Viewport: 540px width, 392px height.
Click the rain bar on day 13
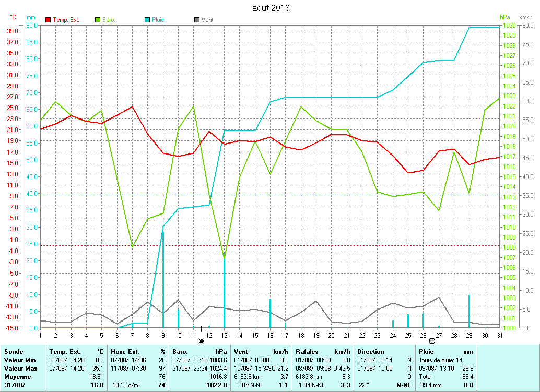[x=225, y=292]
